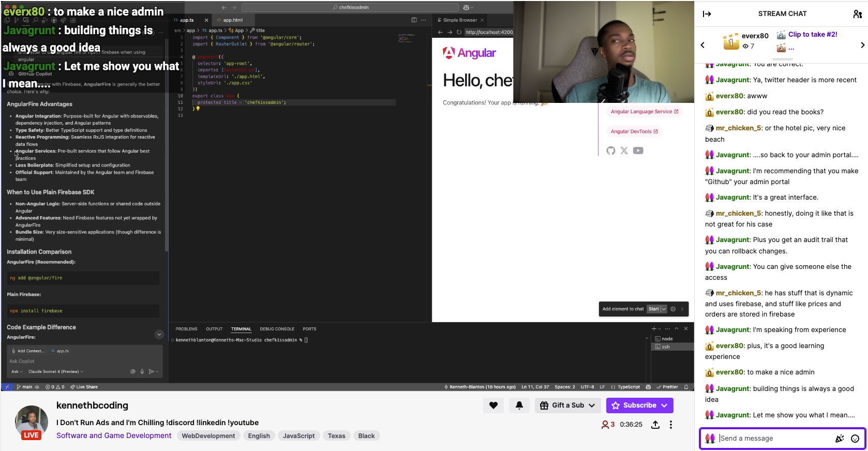Open the Start button dropdown arrow

point(664,309)
